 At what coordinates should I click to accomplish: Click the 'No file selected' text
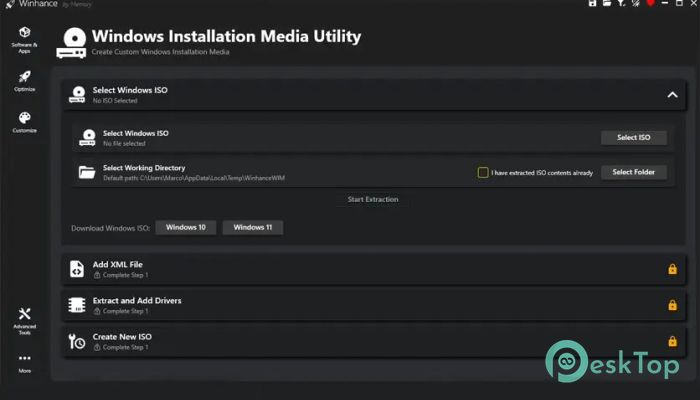pyautogui.click(x=124, y=144)
